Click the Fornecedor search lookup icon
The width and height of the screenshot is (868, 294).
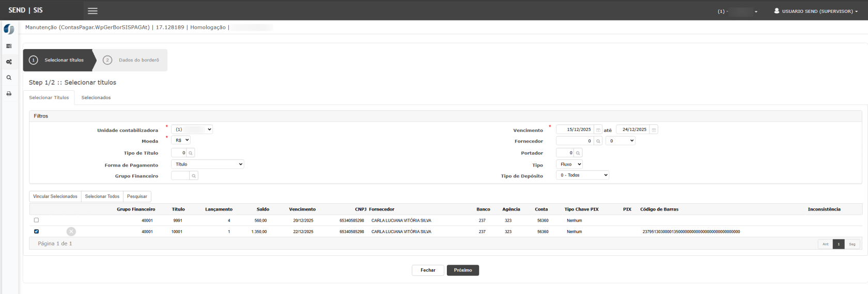598,141
